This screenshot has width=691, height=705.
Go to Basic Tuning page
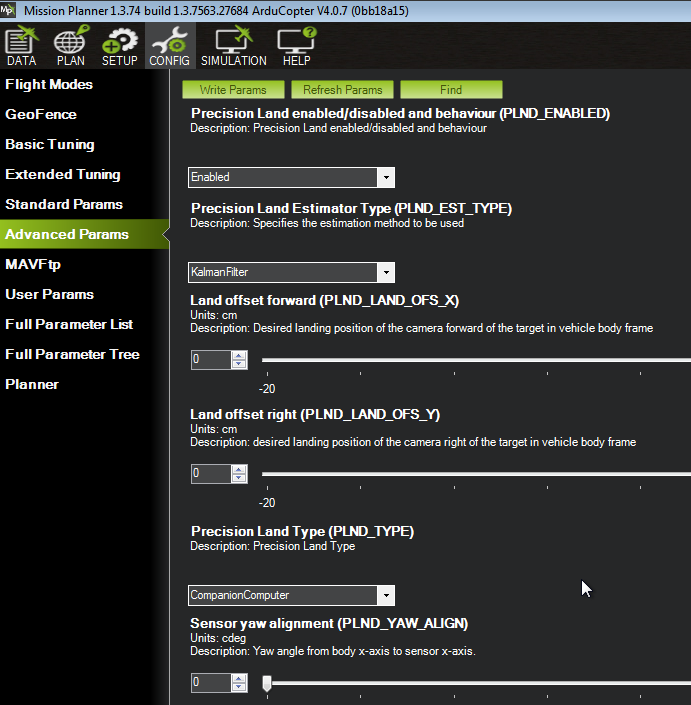click(x=49, y=144)
